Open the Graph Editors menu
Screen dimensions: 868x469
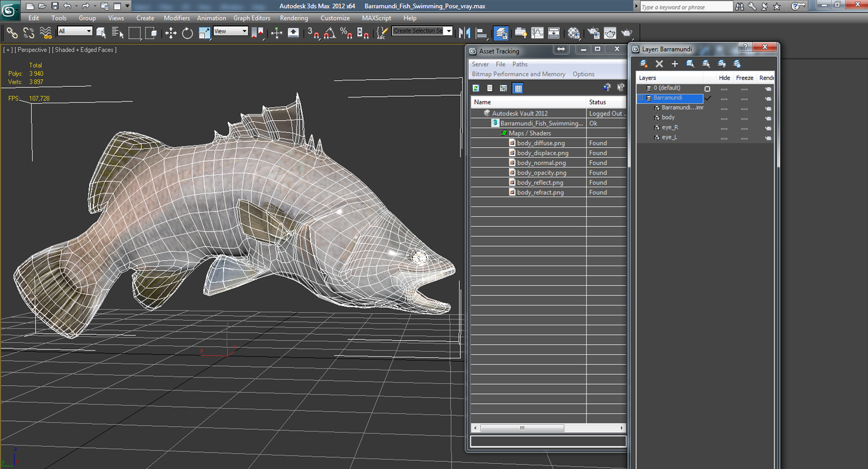pyautogui.click(x=252, y=18)
